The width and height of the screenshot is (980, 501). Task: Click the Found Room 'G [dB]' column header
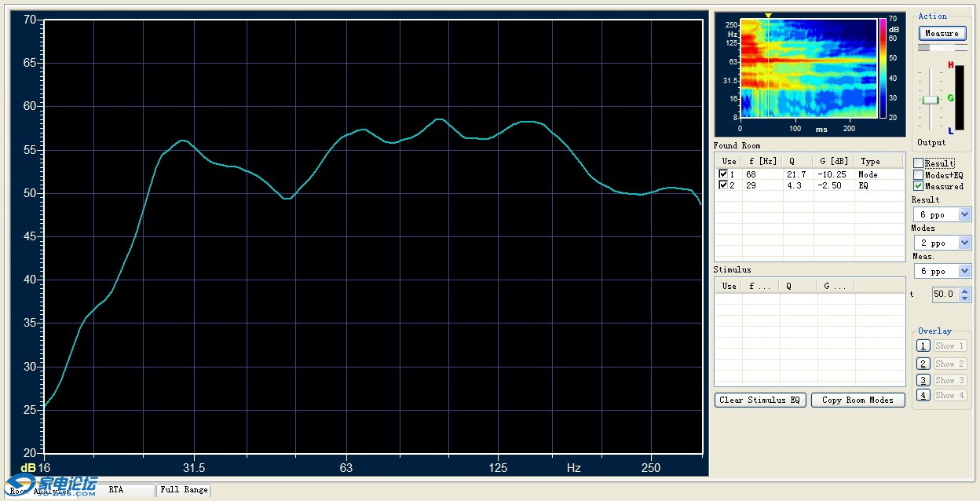(833, 161)
